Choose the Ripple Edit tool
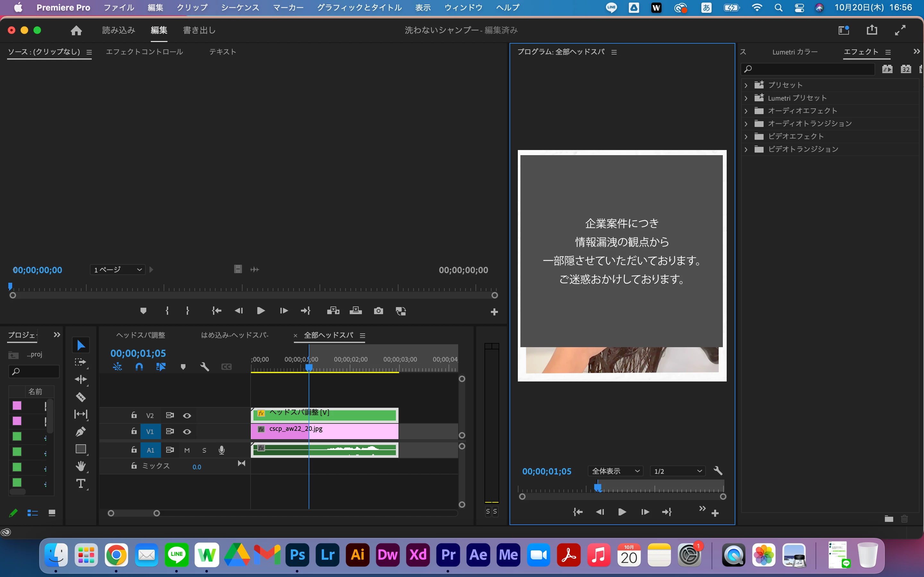The width and height of the screenshot is (924, 577). 81,379
